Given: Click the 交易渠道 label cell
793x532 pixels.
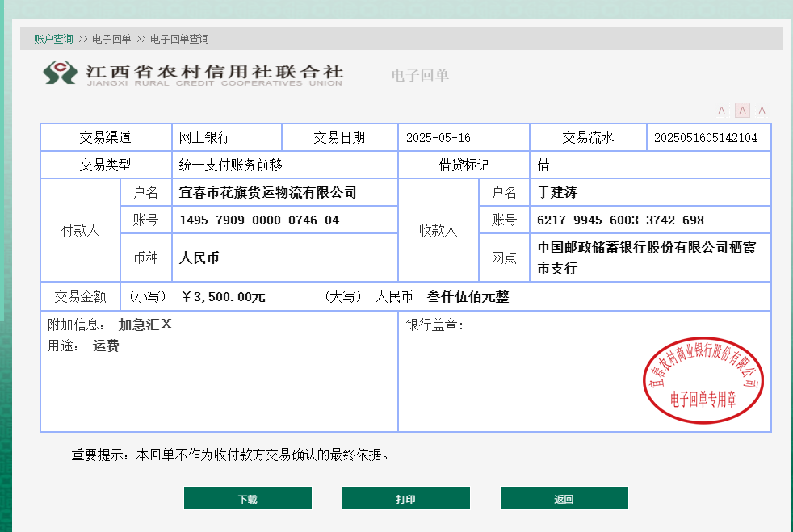Looking at the screenshot, I should [x=106, y=137].
